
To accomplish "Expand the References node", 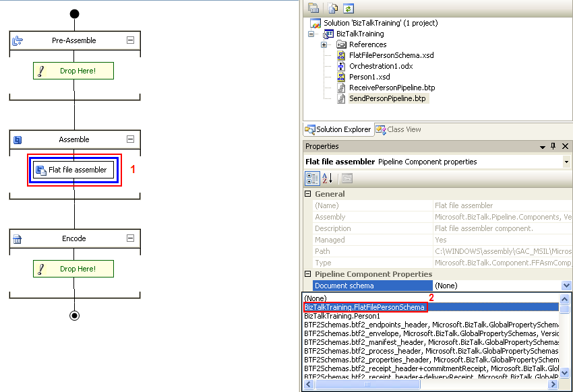I will coord(324,44).
